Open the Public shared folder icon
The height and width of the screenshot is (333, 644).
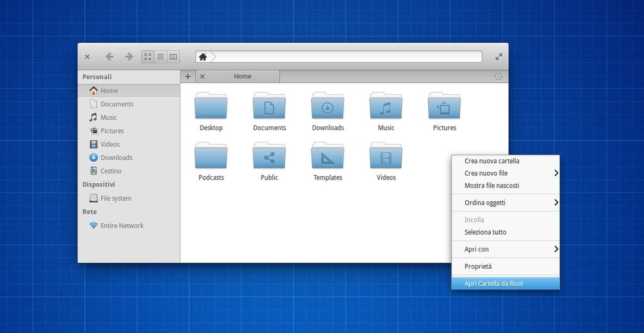[x=269, y=156]
